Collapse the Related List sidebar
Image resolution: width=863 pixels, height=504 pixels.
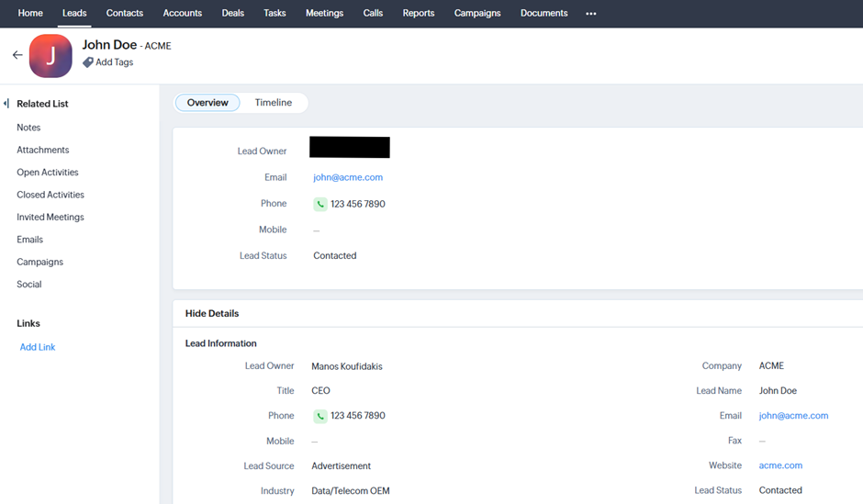6,104
